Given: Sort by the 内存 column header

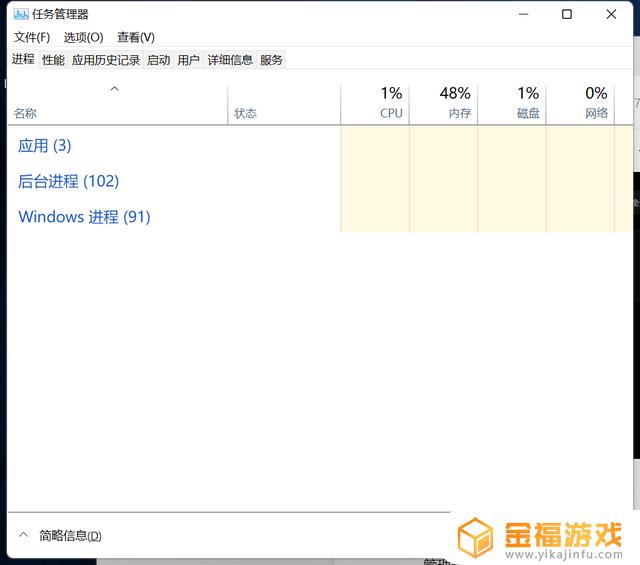Looking at the screenshot, I should click(444, 104).
